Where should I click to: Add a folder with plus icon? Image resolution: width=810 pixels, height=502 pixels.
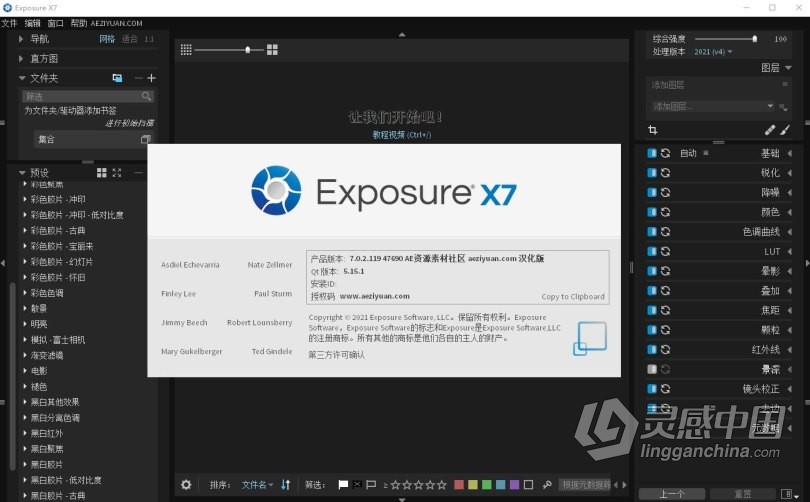click(x=151, y=78)
